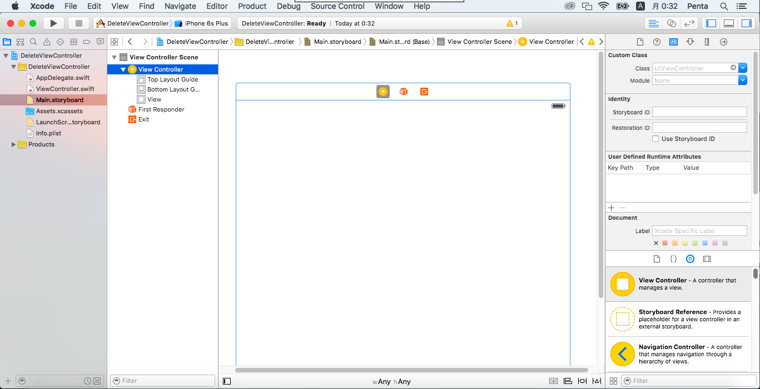The height and width of the screenshot is (389, 760).
Task: Add a new file with the plus button
Action: pyautogui.click(x=8, y=381)
